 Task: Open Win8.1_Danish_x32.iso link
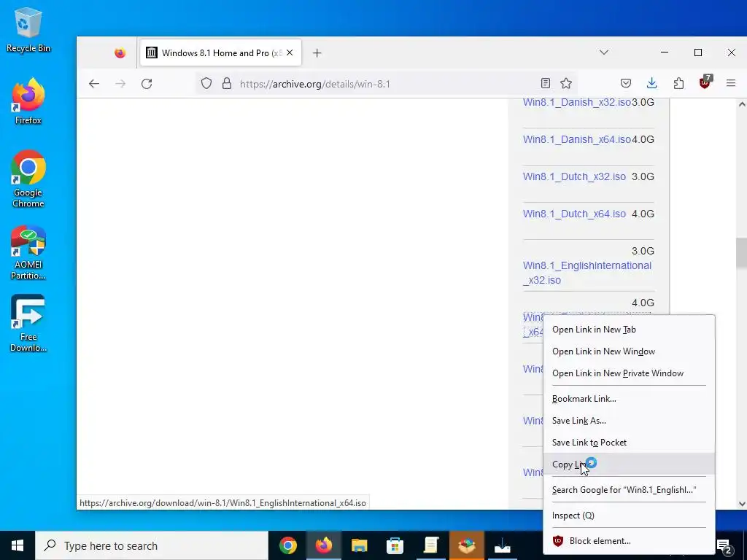[x=577, y=102]
